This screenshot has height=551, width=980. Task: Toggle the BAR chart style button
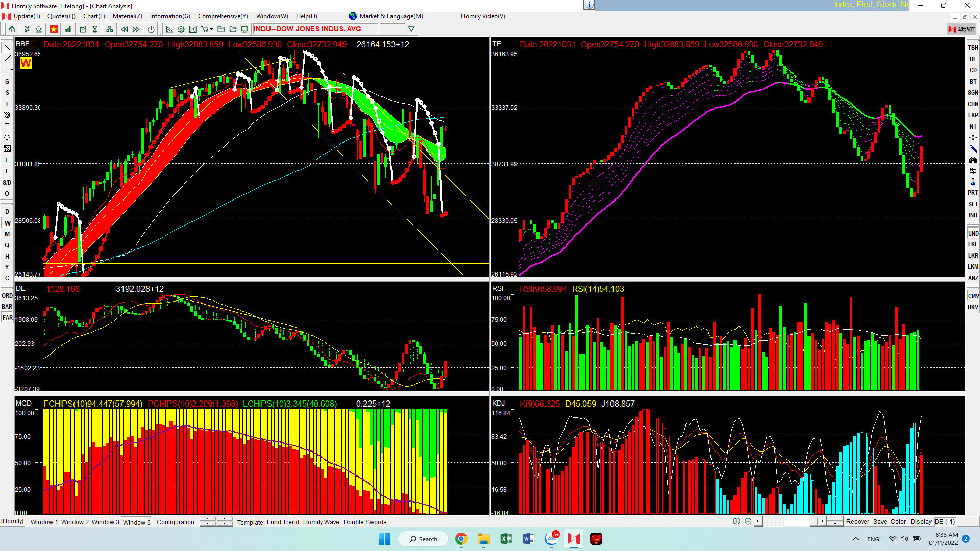[x=7, y=307]
